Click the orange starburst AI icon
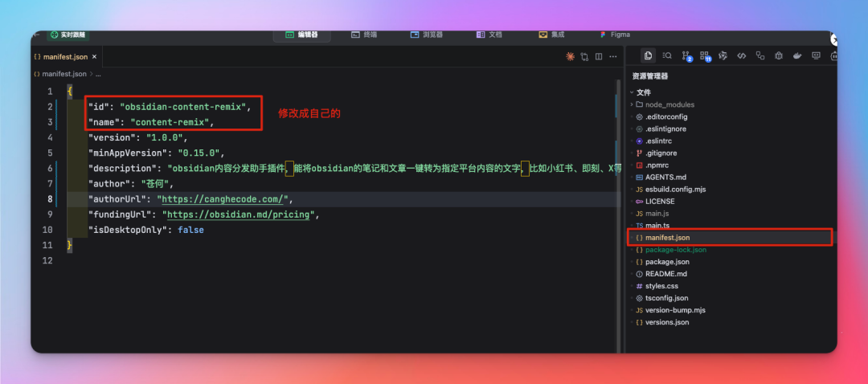 click(570, 56)
